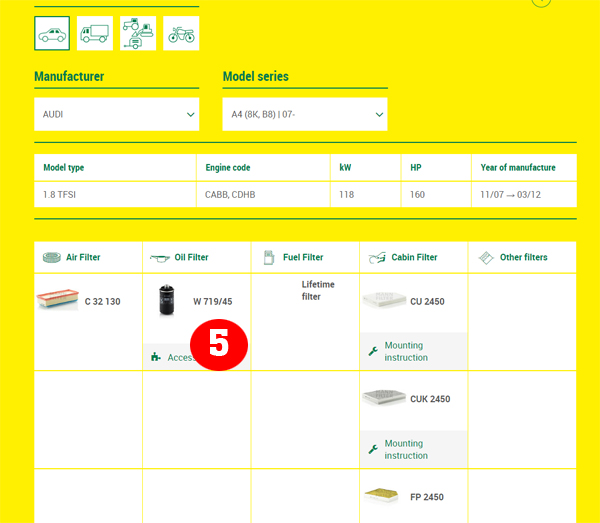Viewport: 600px width, 523px height.
Task: Open oil filter part number W 719/45
Action: [213, 301]
